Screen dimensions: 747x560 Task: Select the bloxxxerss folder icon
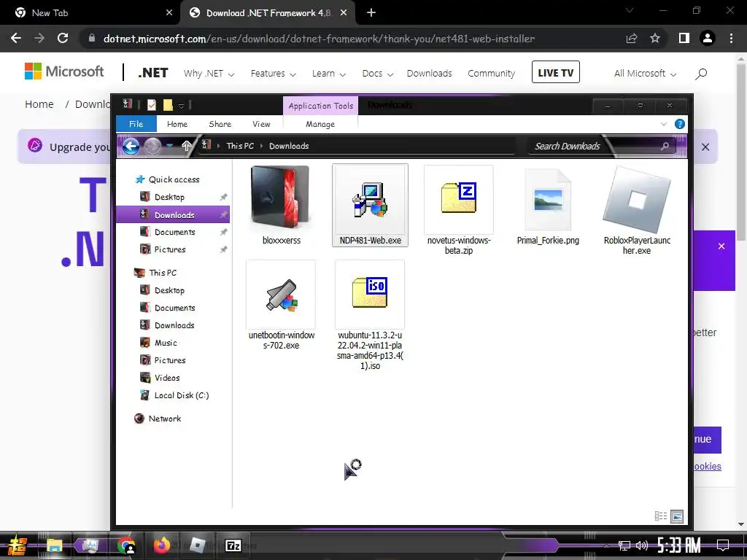tap(281, 198)
